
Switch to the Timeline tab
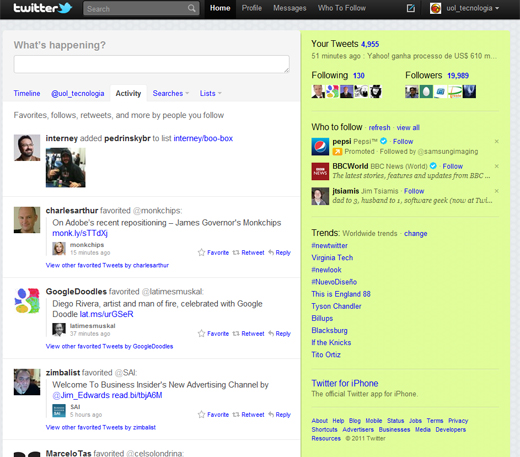[x=27, y=93]
